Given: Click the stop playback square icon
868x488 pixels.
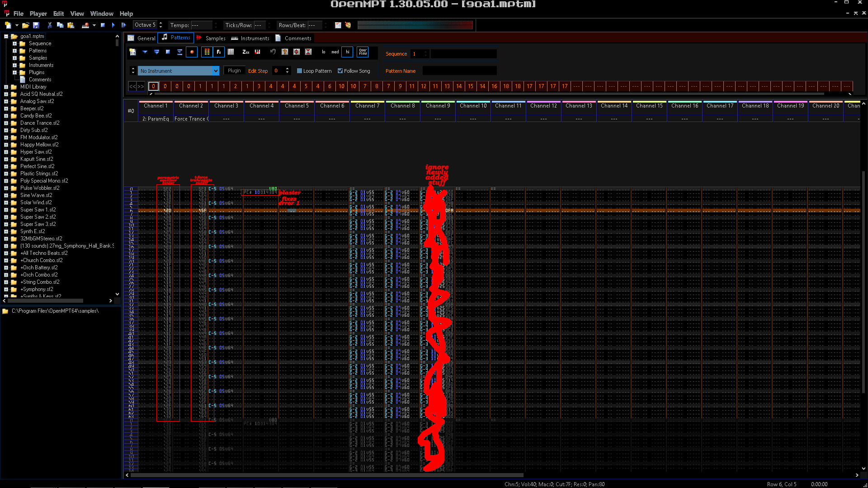Looking at the screenshot, I should (x=103, y=25).
